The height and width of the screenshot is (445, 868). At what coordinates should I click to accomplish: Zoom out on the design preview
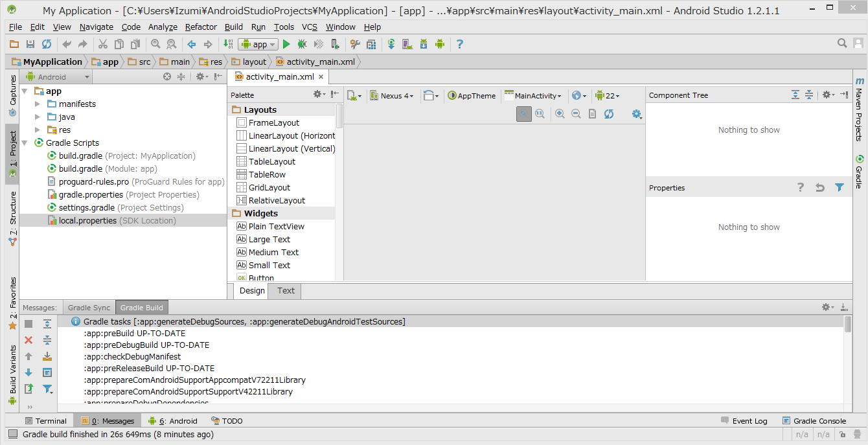(576, 114)
